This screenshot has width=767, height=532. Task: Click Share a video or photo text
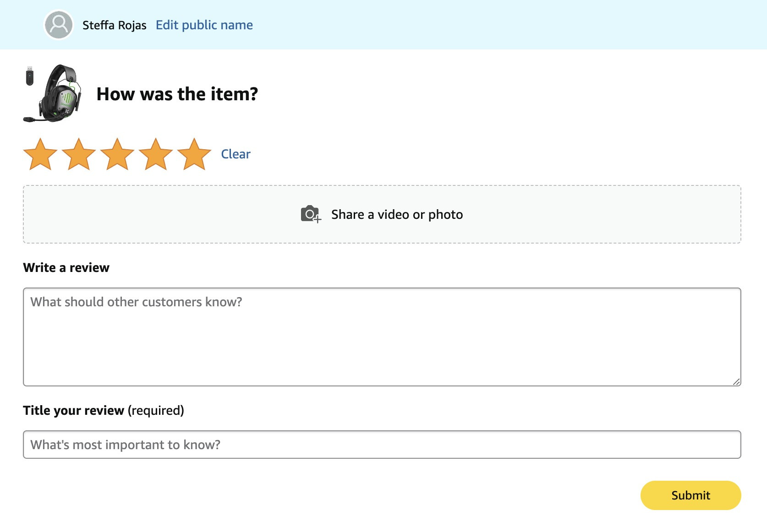click(397, 214)
